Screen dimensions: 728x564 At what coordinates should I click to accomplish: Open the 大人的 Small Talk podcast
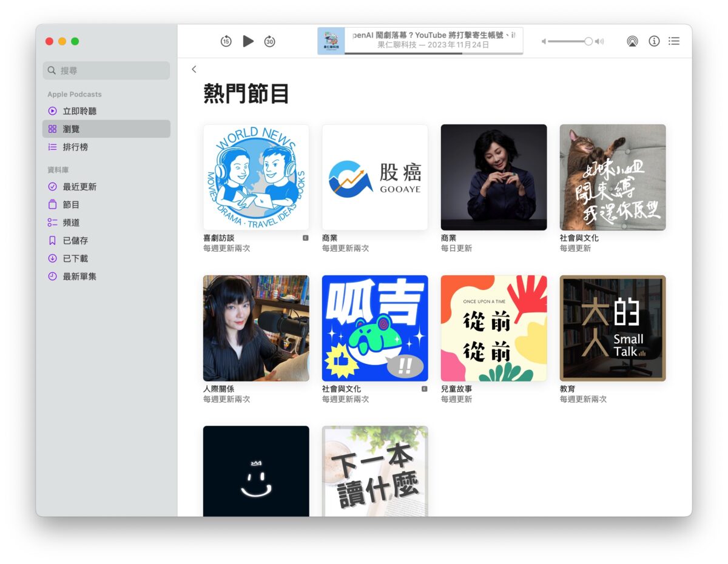tap(613, 328)
